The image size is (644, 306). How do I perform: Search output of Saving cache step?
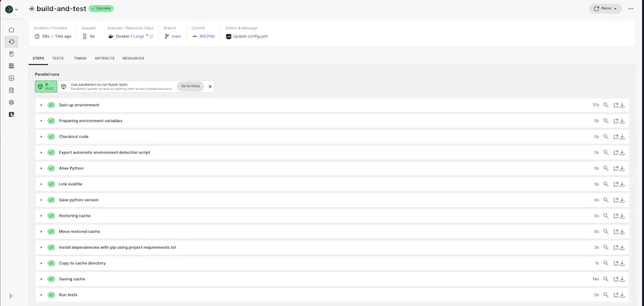605,279
